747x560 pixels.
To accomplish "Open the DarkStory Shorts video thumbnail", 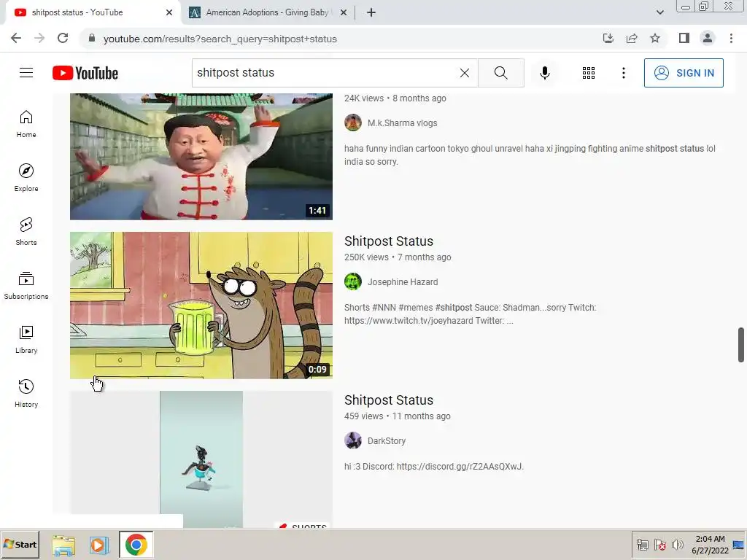I will point(201,459).
